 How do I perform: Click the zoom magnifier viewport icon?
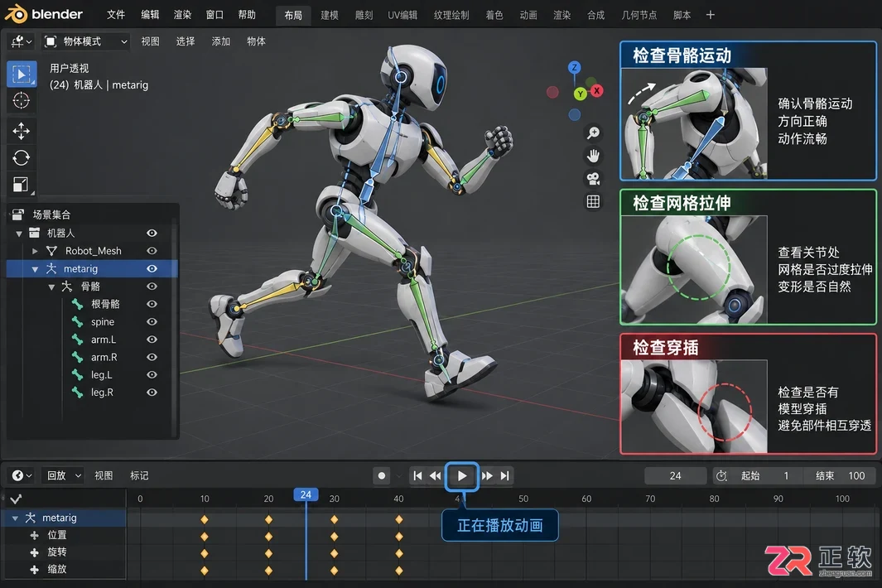(593, 133)
